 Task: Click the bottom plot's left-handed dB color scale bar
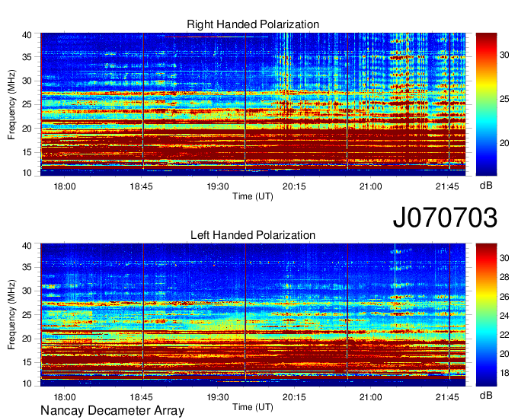[x=486, y=315]
